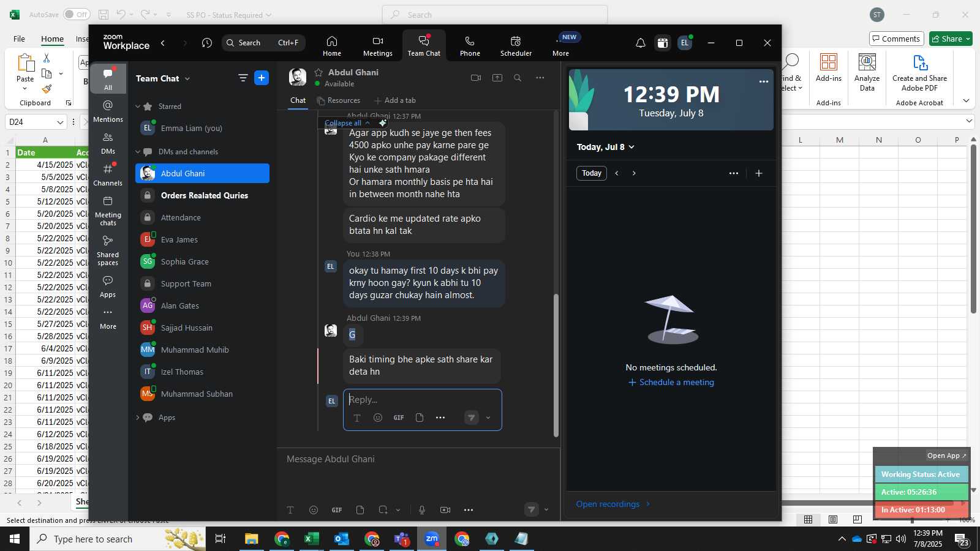The height and width of the screenshot is (551, 980).
Task: Open Excel Name Box dropdown D24
Action: coord(60,122)
